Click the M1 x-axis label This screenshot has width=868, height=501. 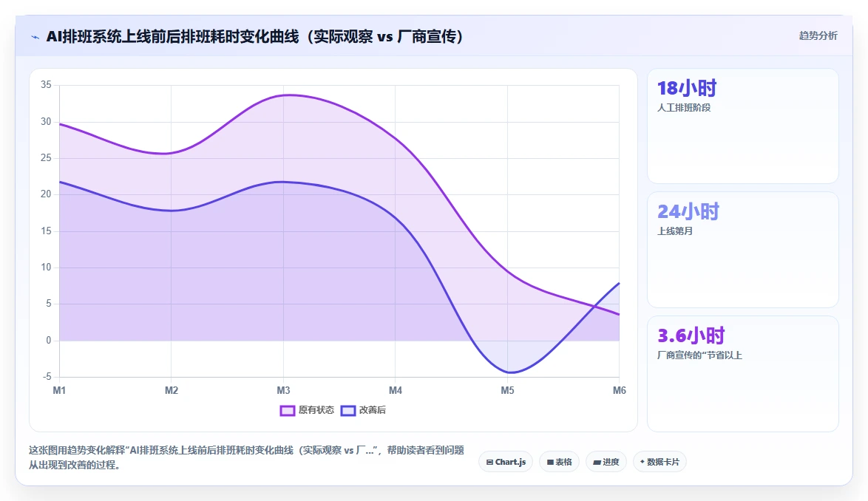(x=59, y=390)
